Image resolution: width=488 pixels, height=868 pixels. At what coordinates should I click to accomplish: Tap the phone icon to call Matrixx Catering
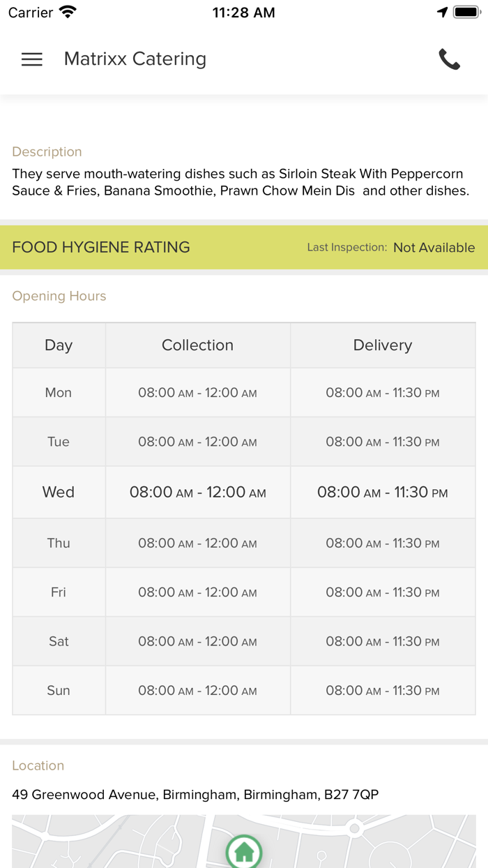coord(450,59)
